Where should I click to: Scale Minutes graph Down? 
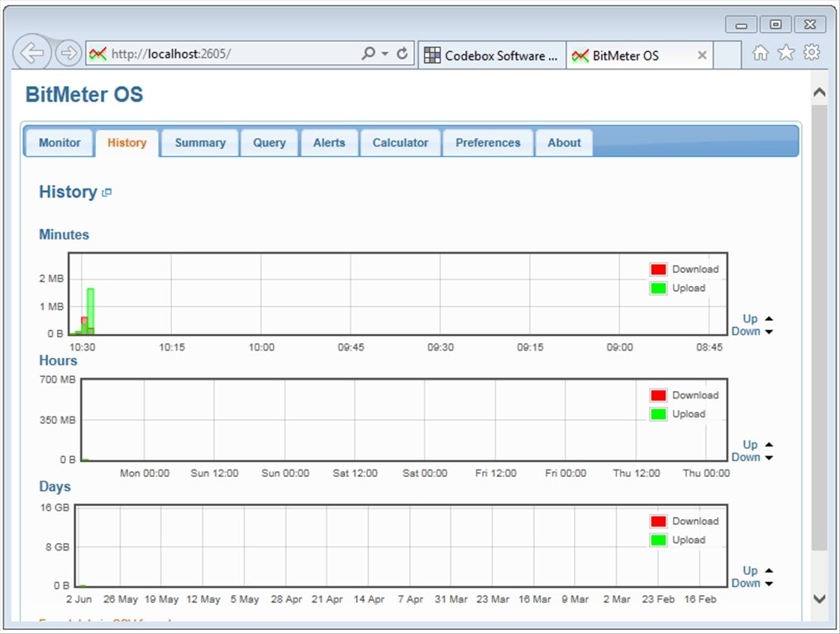point(746,331)
